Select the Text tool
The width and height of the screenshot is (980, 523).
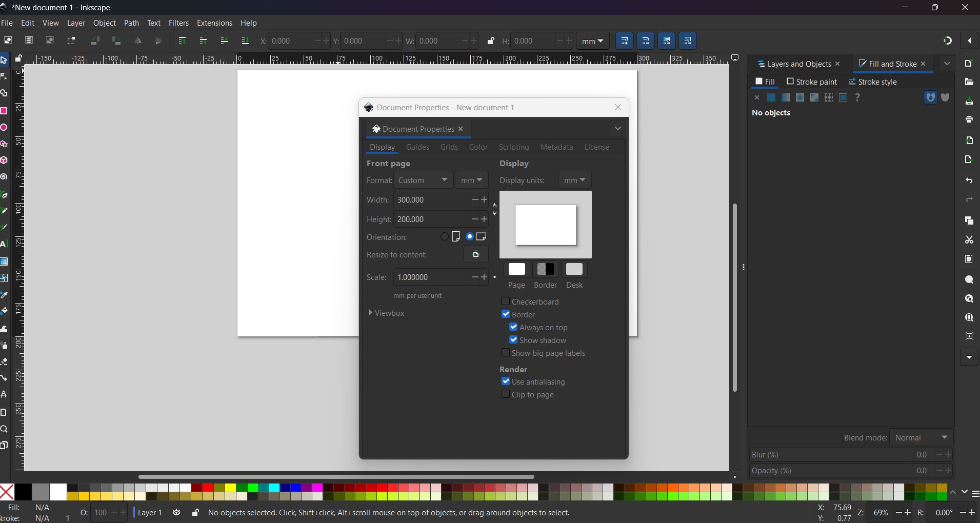(4, 244)
